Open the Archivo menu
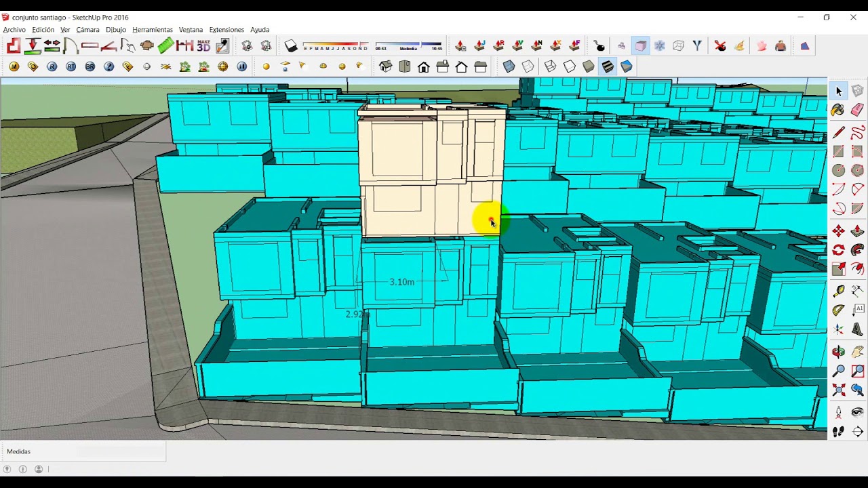This screenshot has height=488, width=868. tap(14, 30)
